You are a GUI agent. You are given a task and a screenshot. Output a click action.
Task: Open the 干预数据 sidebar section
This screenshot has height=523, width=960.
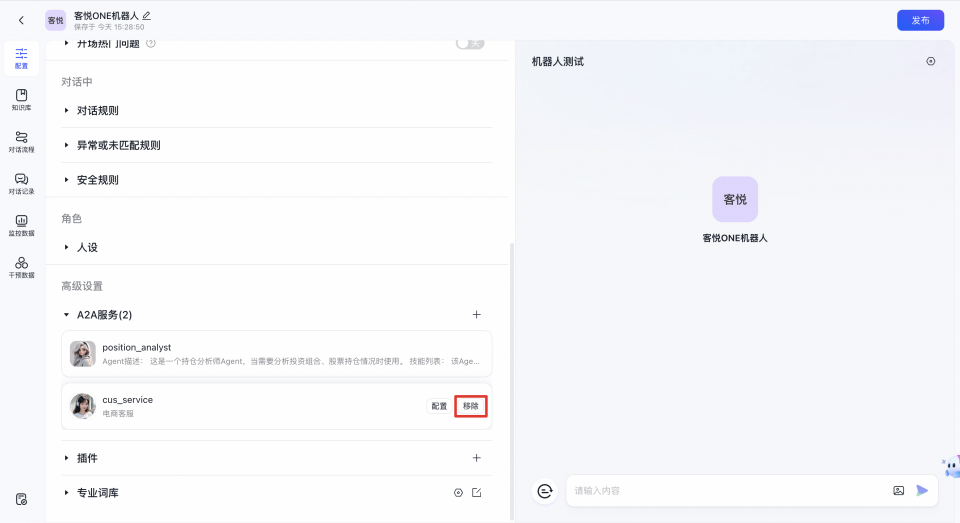(21, 267)
